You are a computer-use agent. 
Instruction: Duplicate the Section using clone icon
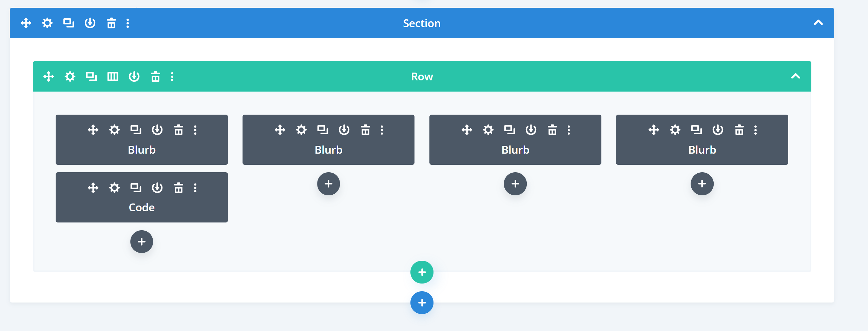coord(69,23)
